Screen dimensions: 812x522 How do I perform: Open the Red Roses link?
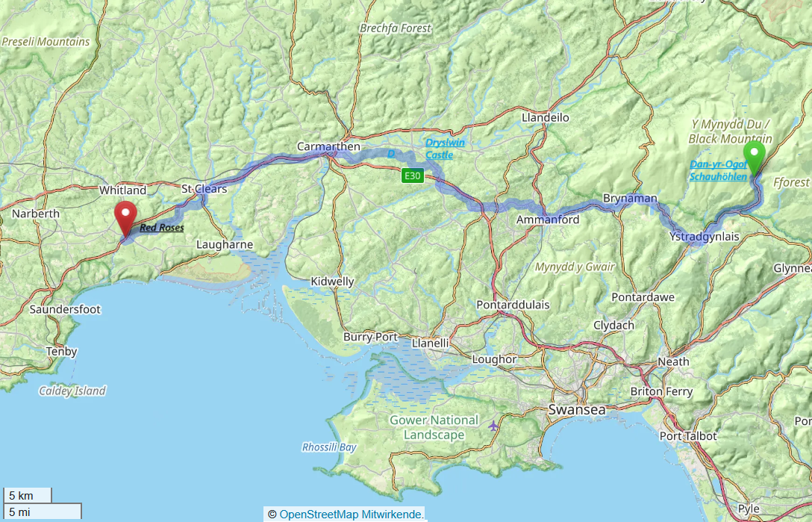pyautogui.click(x=161, y=228)
